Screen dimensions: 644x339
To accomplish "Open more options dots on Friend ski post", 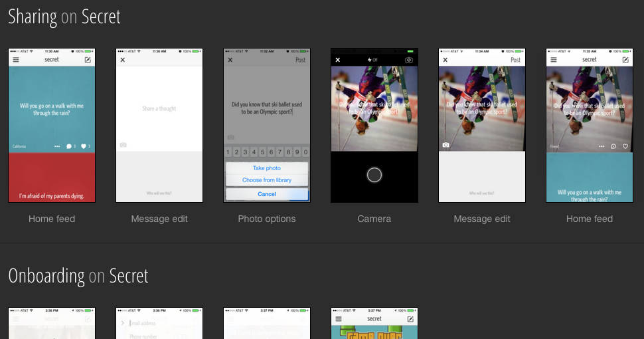I will pyautogui.click(x=602, y=146).
